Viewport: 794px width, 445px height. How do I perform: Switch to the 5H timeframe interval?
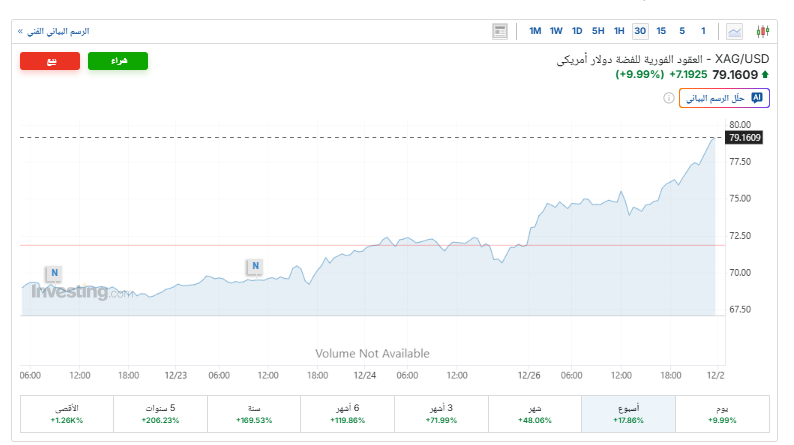[598, 31]
